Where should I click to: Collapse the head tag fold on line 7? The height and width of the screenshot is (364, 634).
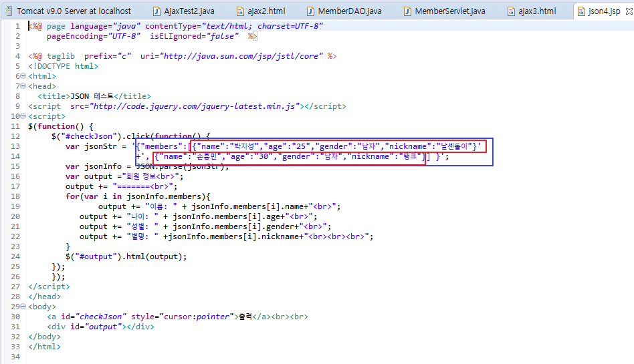pyautogui.click(x=23, y=86)
